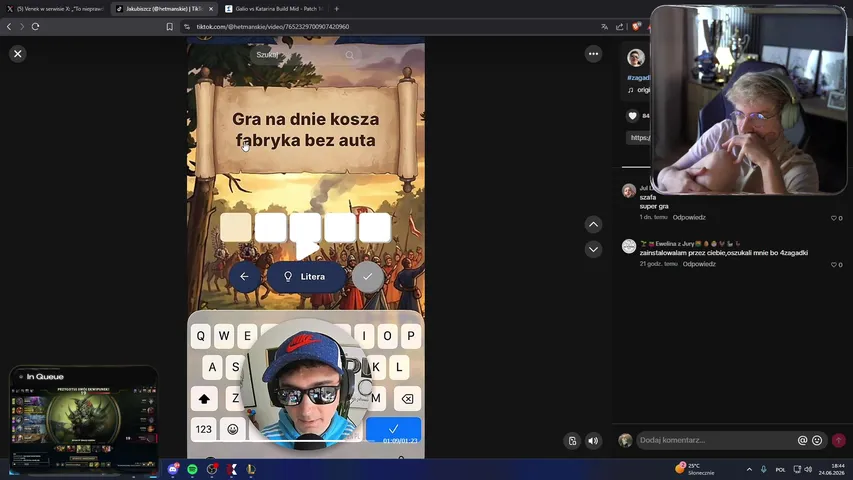
Task: Go to the next video with down arrow
Action: pos(594,249)
